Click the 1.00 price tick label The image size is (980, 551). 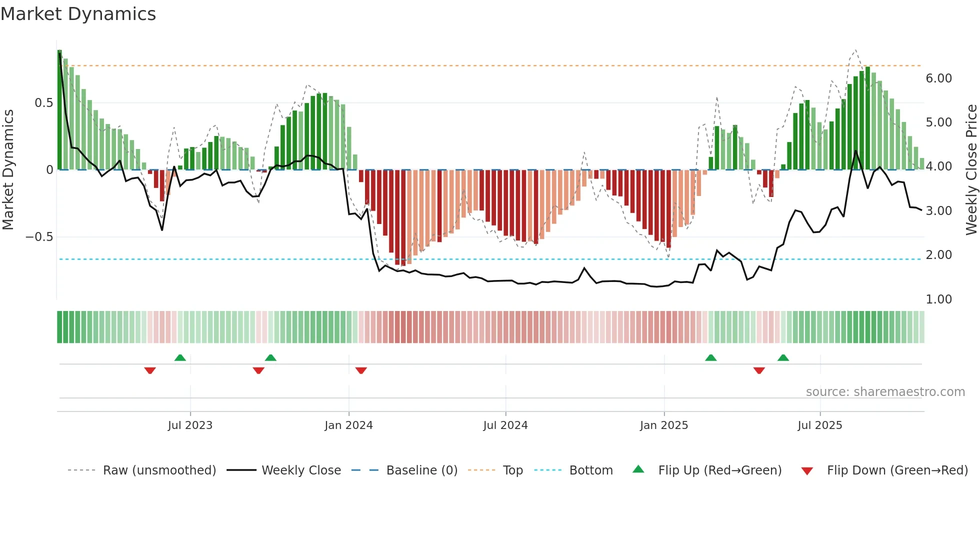[938, 299]
